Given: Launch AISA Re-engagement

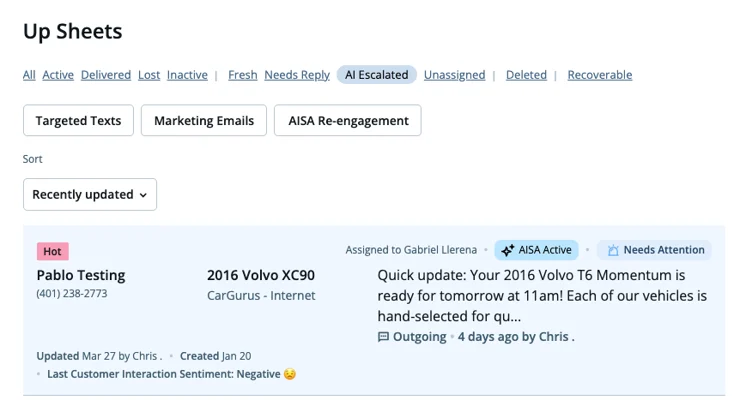Looking at the screenshot, I should click(348, 120).
